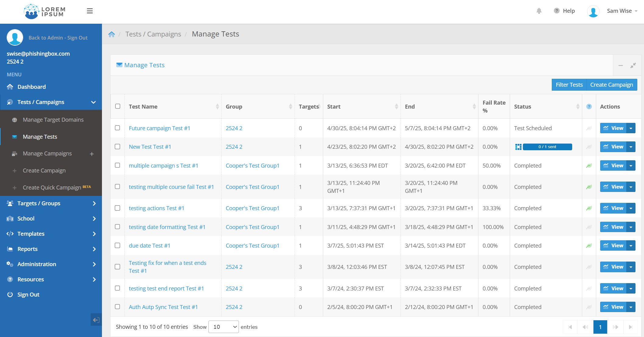Click the sidebar user avatar

click(15, 37)
